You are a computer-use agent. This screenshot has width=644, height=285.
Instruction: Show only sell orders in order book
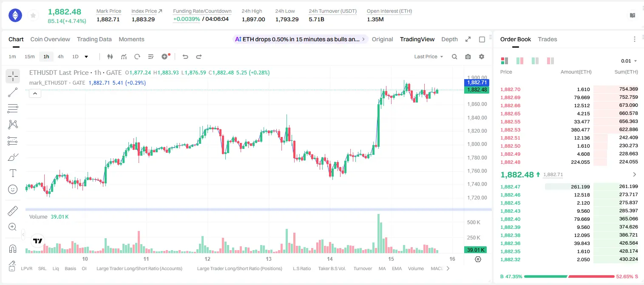[x=550, y=61]
